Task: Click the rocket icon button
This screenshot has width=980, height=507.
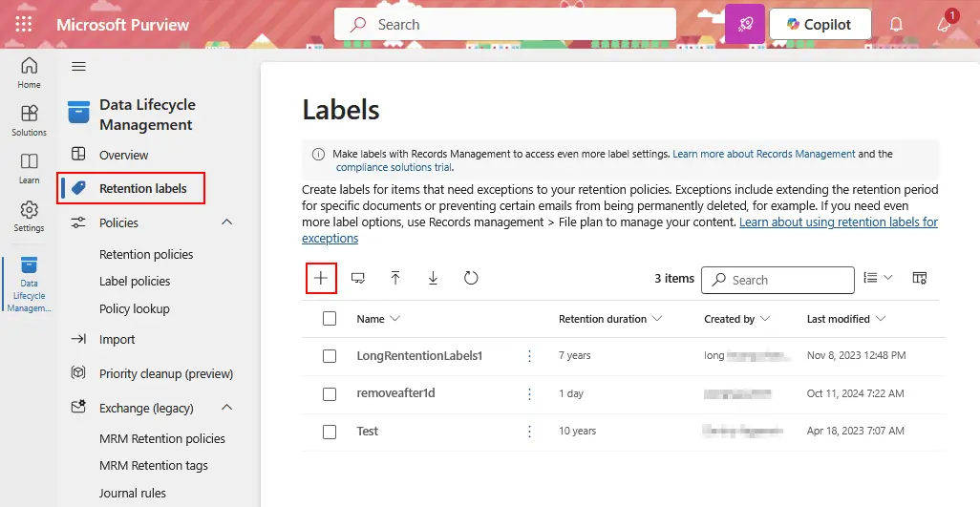Action: pyautogui.click(x=744, y=25)
